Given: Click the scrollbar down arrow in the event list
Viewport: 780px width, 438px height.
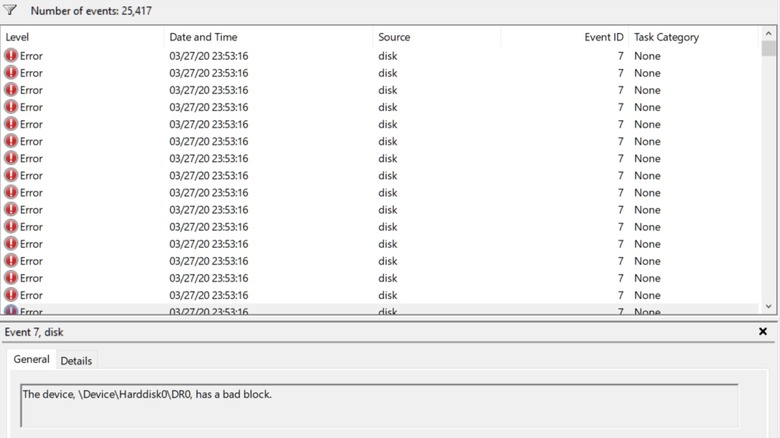Looking at the screenshot, I should pyautogui.click(x=769, y=307).
